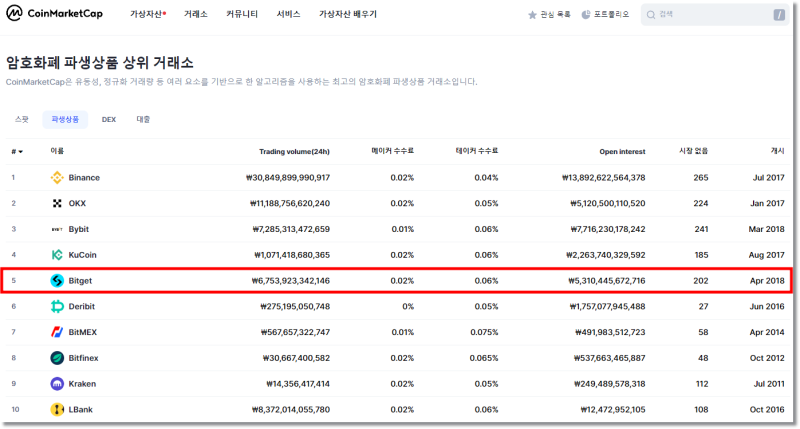Select KuCoin markets count 185
This screenshot has height=429, width=800.
(701, 255)
